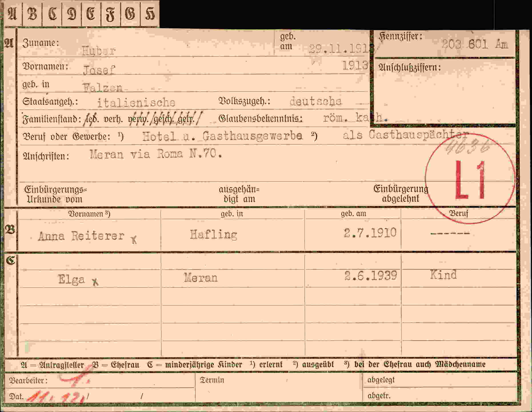
Task: Click Kennziffer value '203 601 Am'
Action: [475, 45]
